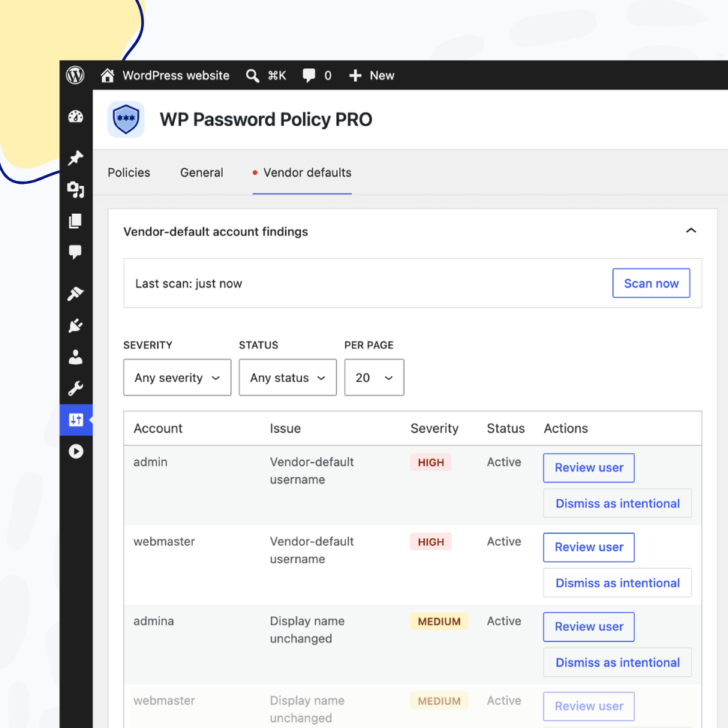
Task: Click the Status column header
Action: point(506,429)
